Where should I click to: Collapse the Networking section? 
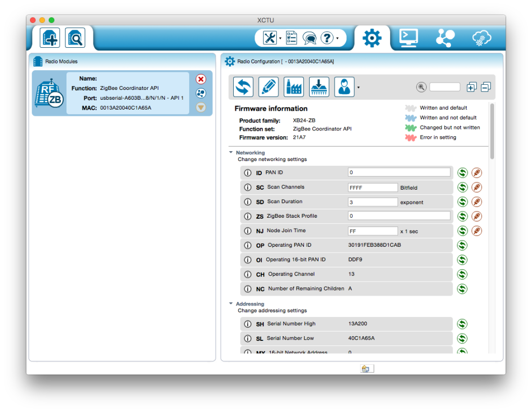[231, 153]
